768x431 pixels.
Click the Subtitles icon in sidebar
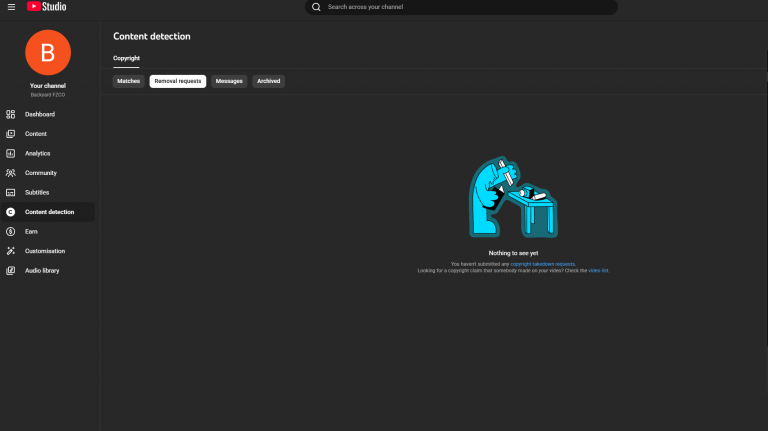point(10,192)
